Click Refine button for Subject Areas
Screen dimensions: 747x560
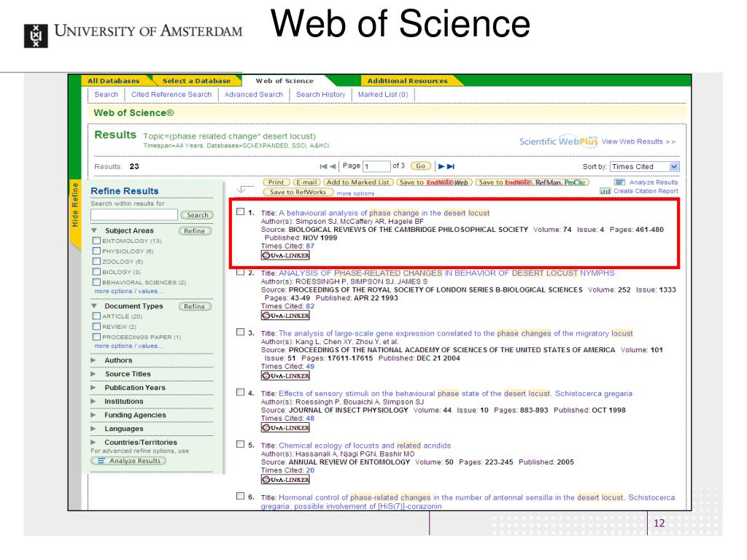tap(194, 230)
